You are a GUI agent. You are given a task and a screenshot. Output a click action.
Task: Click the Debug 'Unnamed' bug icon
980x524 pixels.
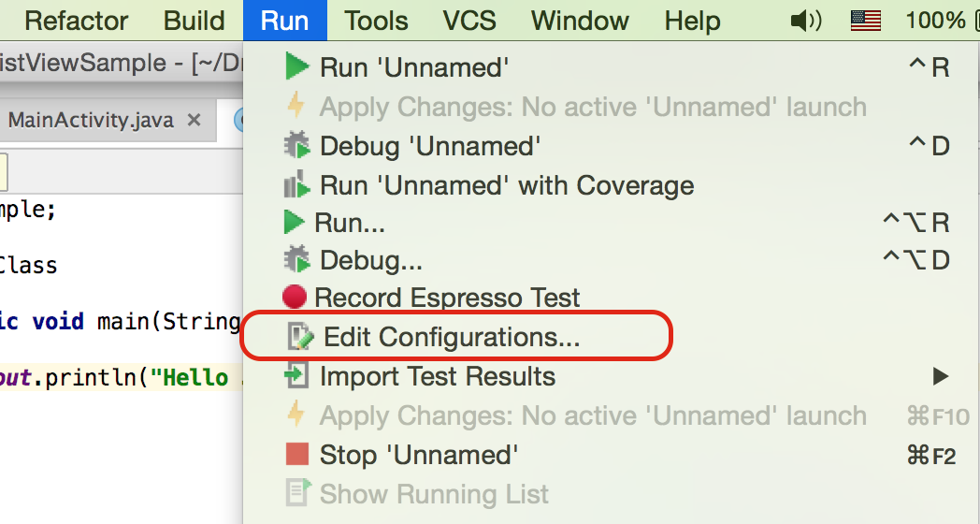tap(296, 146)
